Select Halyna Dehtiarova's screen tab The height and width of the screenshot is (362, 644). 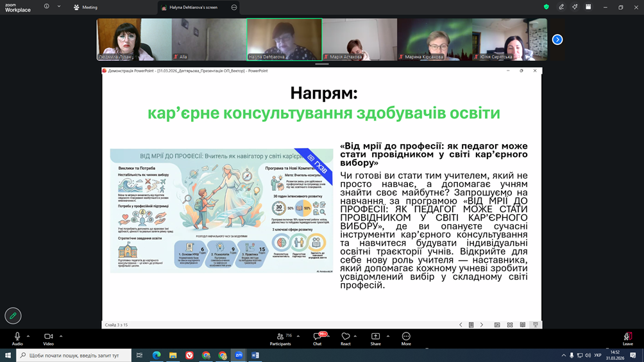192,7
